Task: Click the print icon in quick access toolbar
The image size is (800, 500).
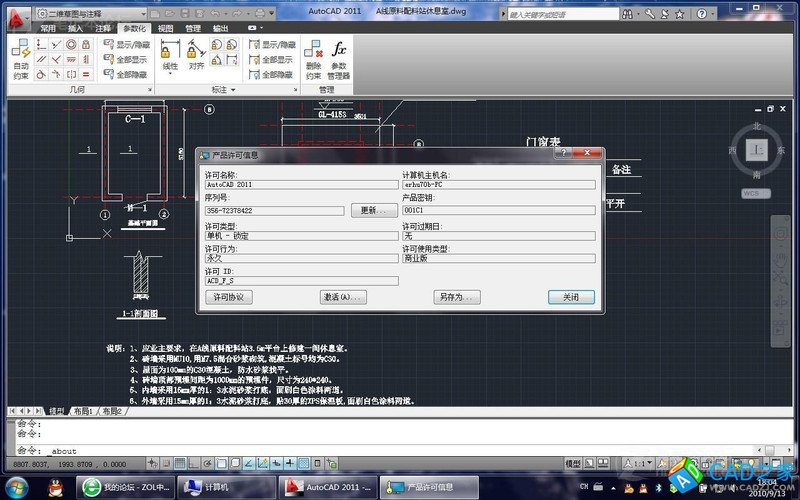Action: tap(260, 13)
